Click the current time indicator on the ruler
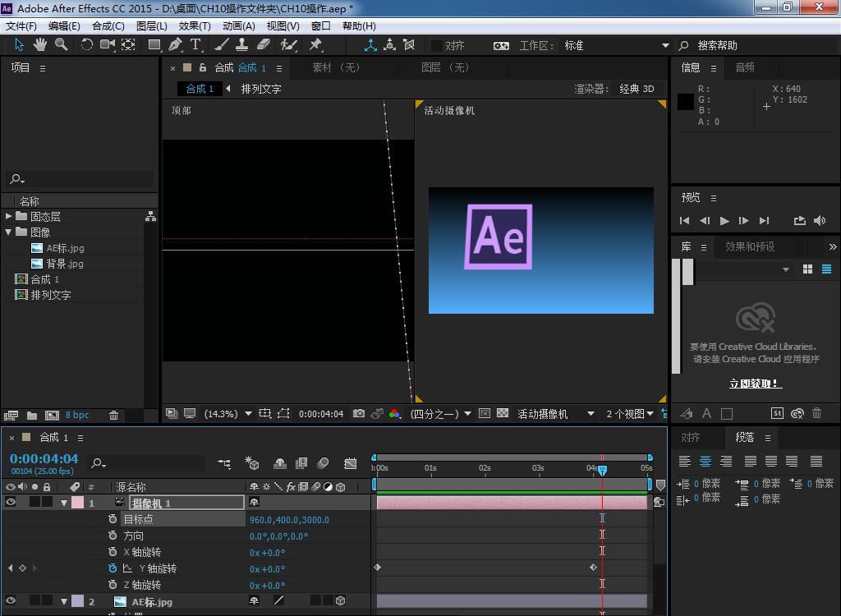The width and height of the screenshot is (841, 616). coord(602,470)
